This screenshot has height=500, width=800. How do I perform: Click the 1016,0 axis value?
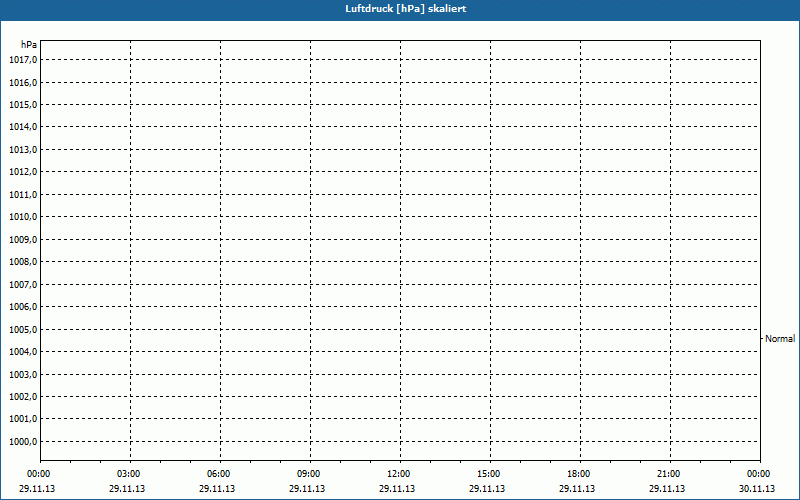(x=23, y=82)
